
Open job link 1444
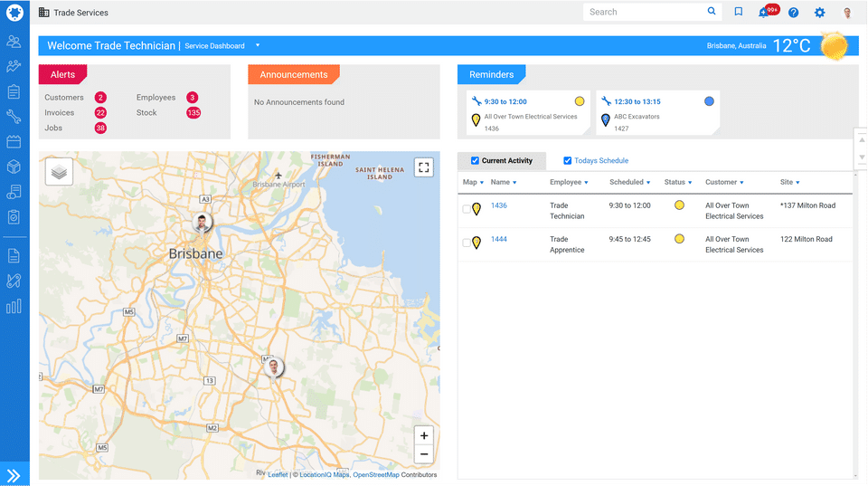[x=499, y=240]
